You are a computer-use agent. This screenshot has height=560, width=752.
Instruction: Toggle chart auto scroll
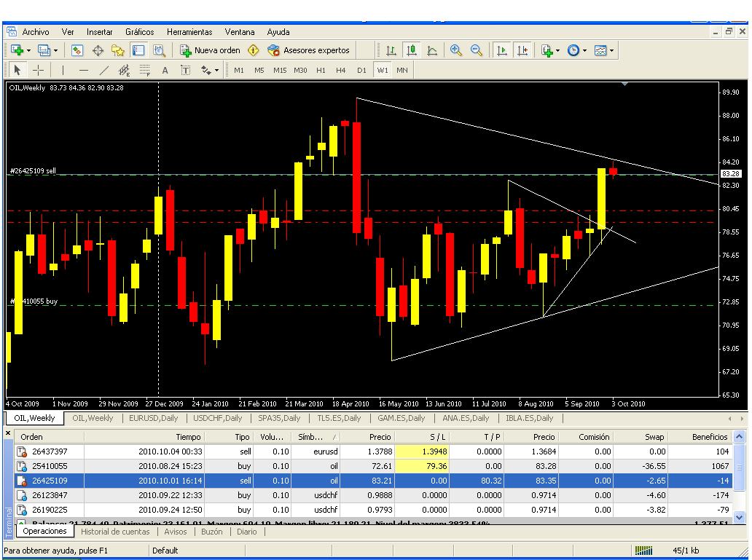click(502, 50)
